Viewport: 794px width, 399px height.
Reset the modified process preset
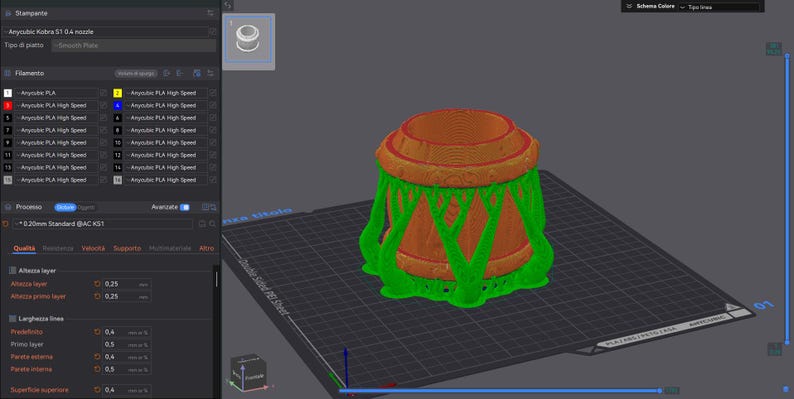(6, 224)
